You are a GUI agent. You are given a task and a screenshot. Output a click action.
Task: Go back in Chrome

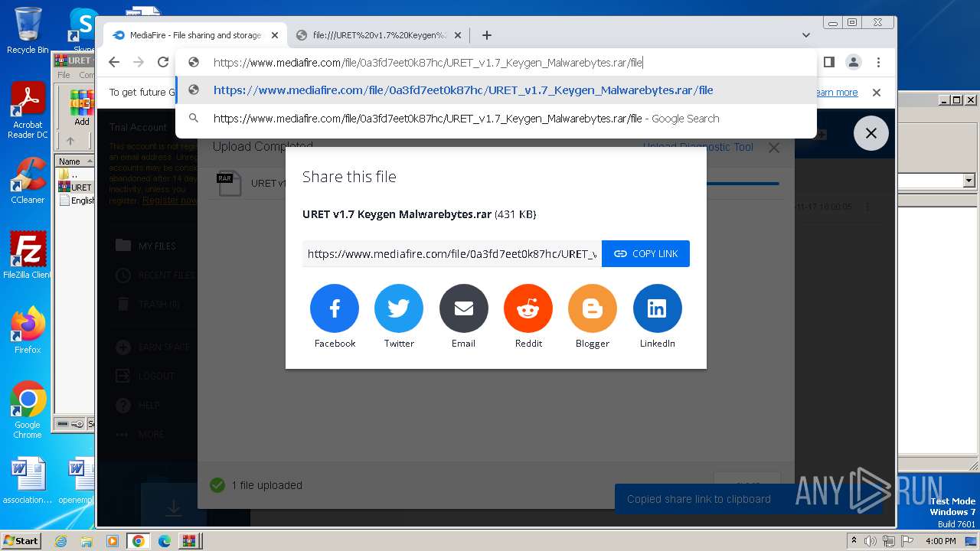click(x=114, y=63)
